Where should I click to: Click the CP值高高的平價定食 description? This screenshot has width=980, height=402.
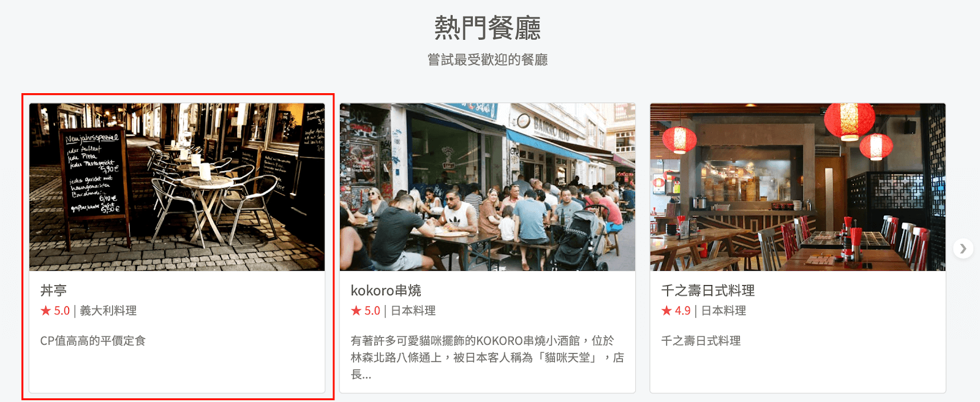(93, 341)
